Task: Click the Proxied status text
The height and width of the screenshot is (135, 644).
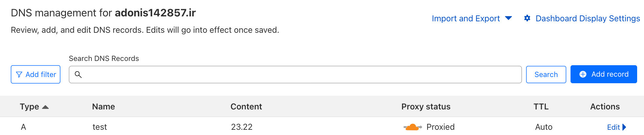Action: [440, 127]
